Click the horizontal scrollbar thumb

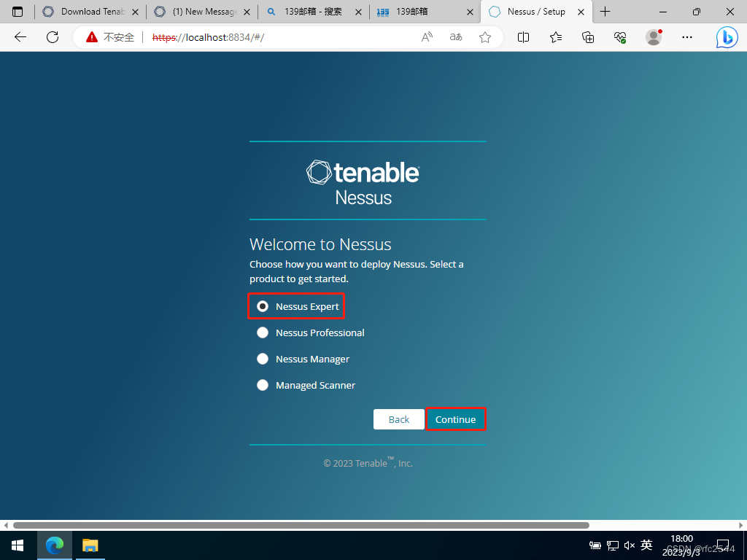tap(301, 525)
